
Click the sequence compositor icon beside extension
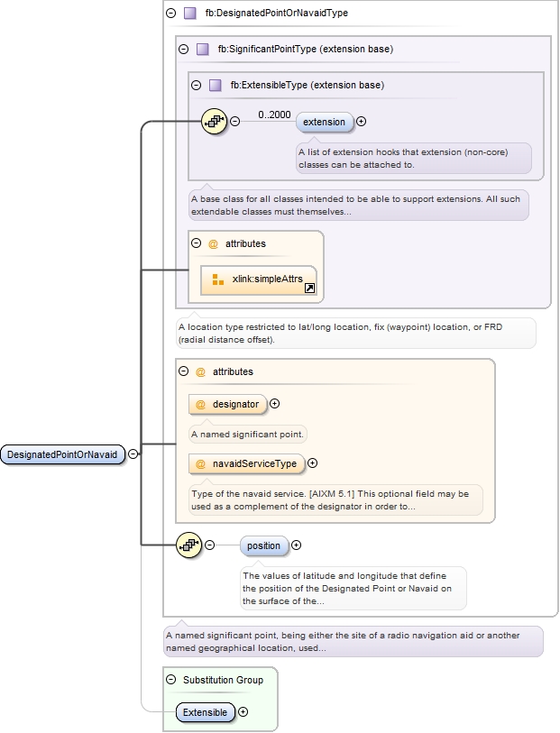(x=214, y=122)
